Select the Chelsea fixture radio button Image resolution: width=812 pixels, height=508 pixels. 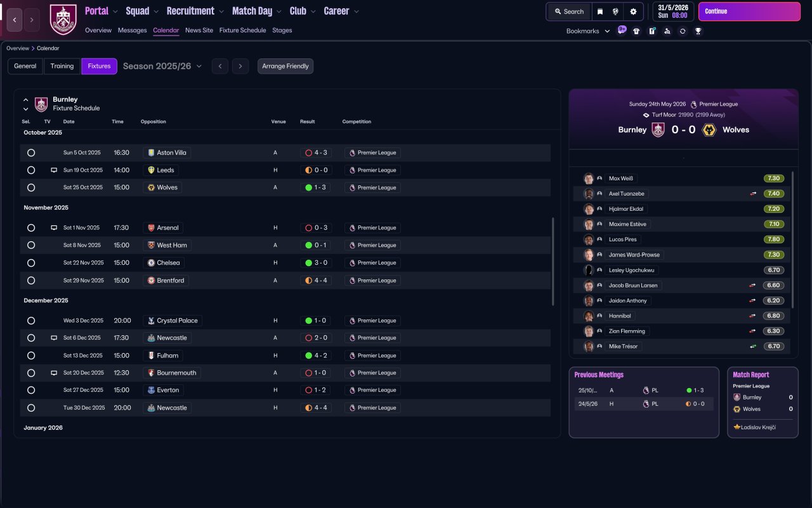31,263
